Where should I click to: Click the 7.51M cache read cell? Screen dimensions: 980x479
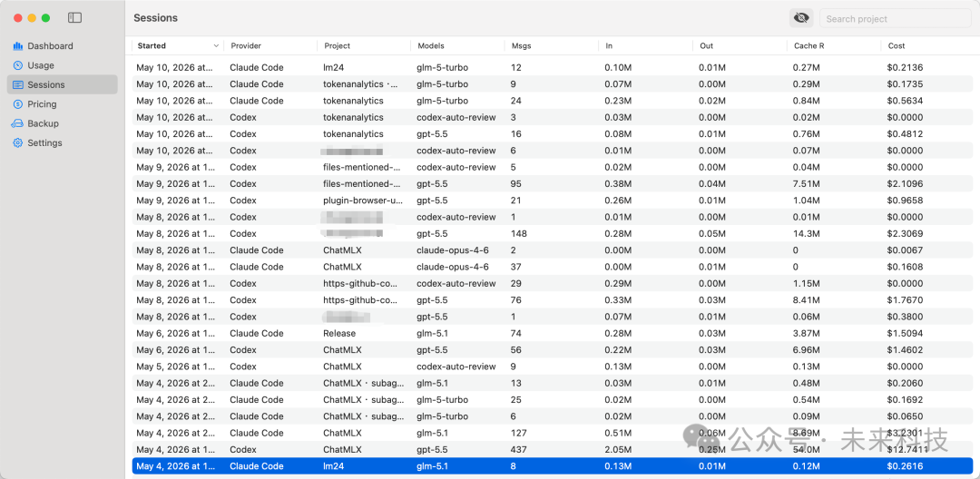807,183
